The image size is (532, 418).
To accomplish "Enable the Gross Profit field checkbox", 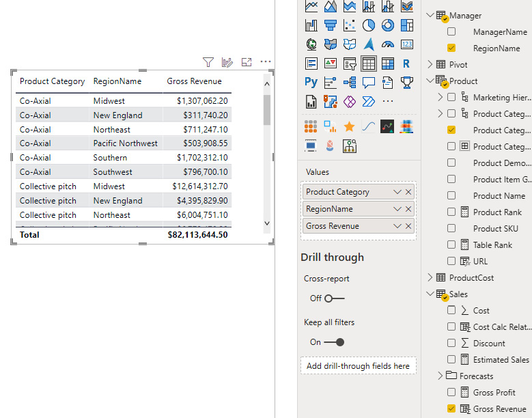I will (x=451, y=393).
